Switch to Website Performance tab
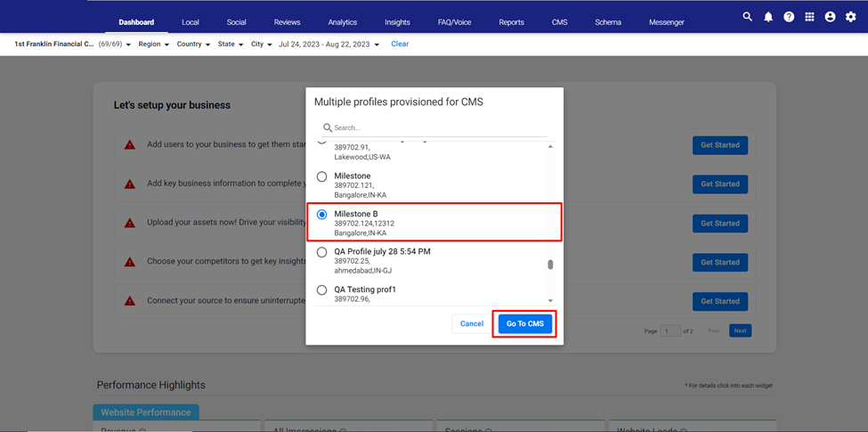This screenshot has height=432, width=868. coord(146,412)
